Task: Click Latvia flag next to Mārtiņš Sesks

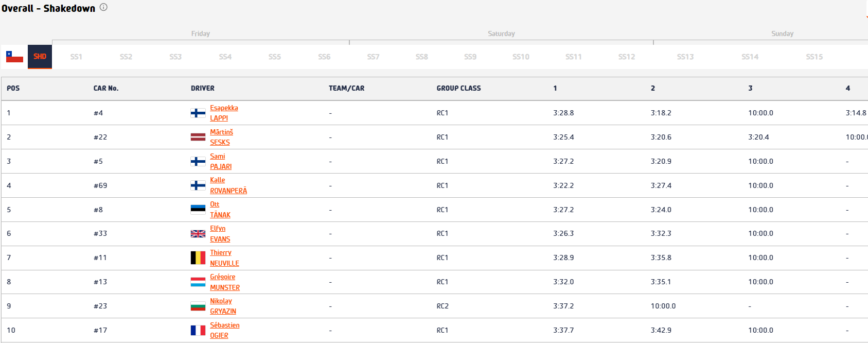Action: tap(198, 137)
